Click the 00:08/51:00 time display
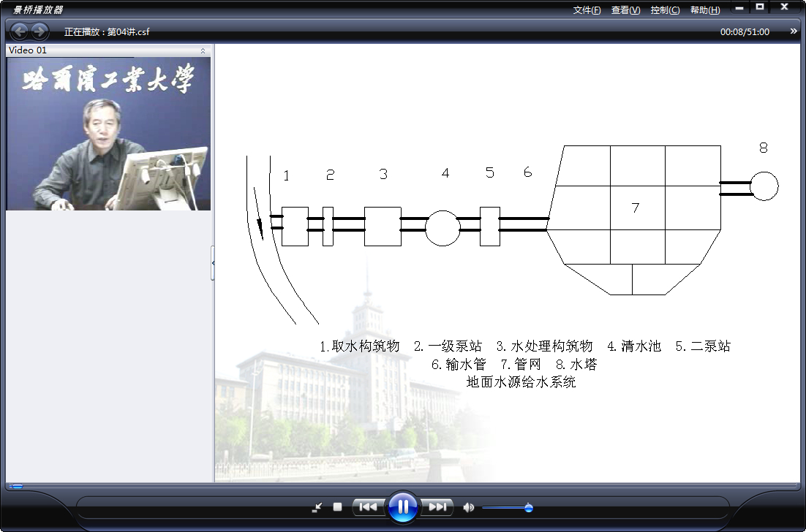This screenshot has width=806, height=532. coord(745,32)
